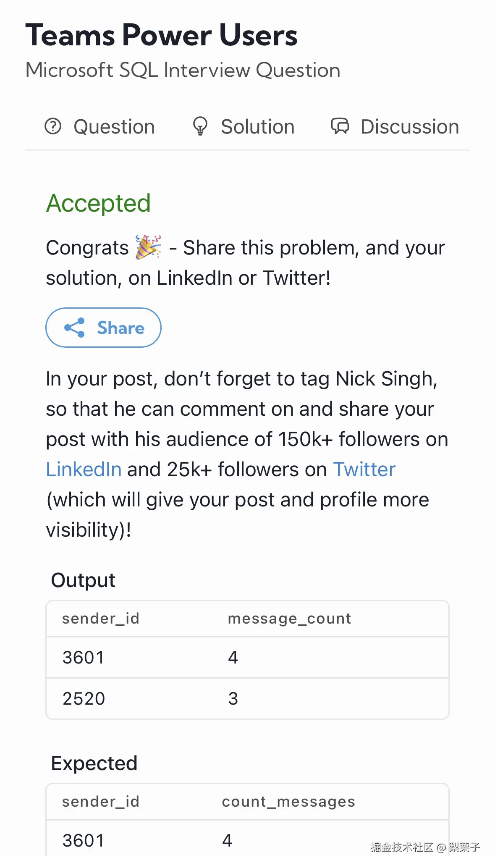The height and width of the screenshot is (868, 495).
Task: Click the question mark icon
Action: coord(53,126)
